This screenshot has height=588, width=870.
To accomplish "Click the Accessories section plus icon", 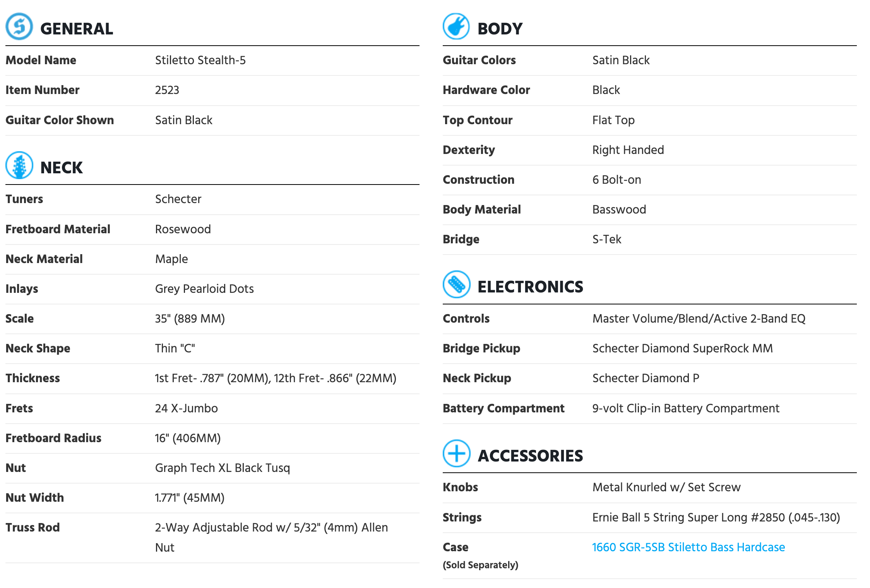I will click(x=456, y=453).
